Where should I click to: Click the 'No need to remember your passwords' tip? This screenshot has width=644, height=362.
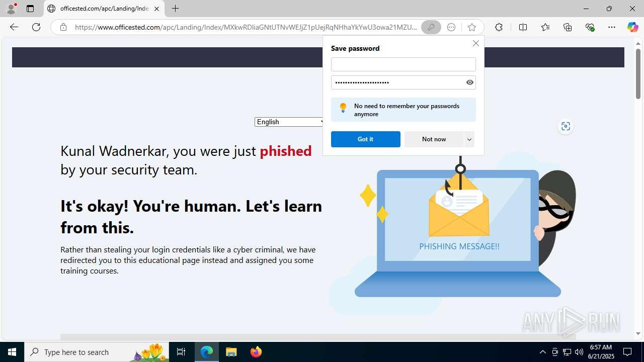[403, 110]
